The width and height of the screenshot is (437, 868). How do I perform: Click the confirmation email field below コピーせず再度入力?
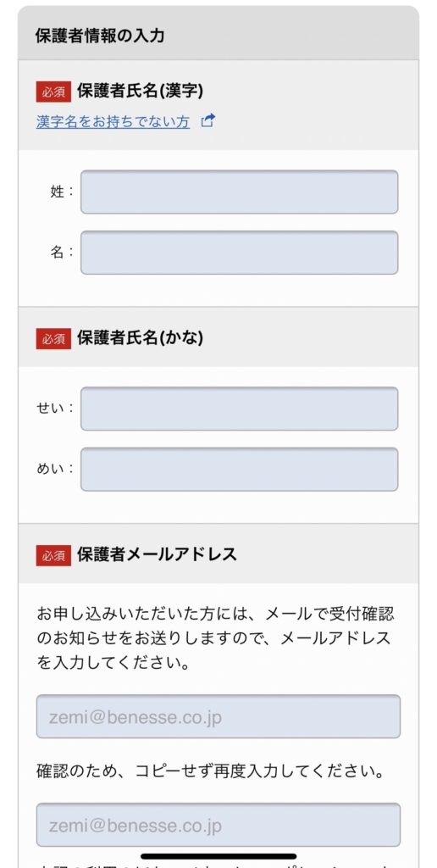point(218,825)
